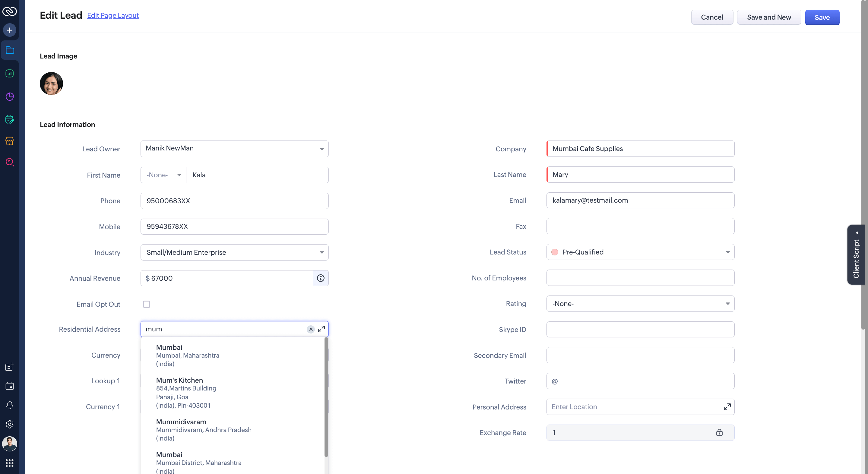Clear the Residential Address search text
Screen dimensions: 868x474
311,329
